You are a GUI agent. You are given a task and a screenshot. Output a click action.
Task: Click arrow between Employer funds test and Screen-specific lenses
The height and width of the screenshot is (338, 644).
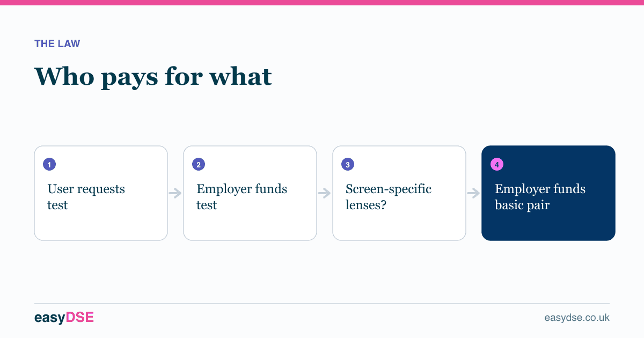pyautogui.click(x=325, y=193)
